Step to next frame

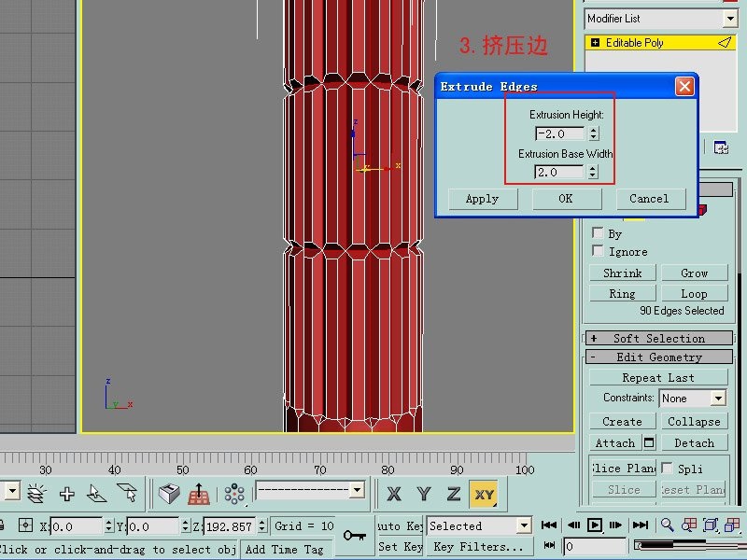tap(615, 525)
